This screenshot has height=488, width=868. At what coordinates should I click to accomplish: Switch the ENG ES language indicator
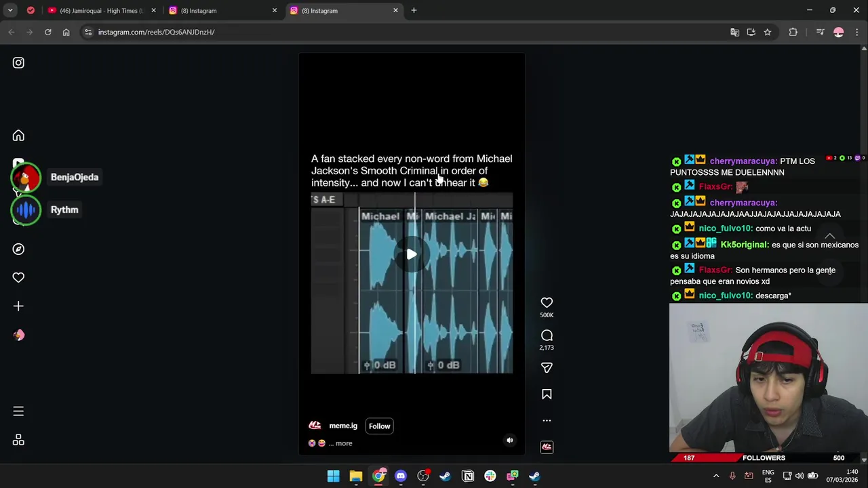768,476
